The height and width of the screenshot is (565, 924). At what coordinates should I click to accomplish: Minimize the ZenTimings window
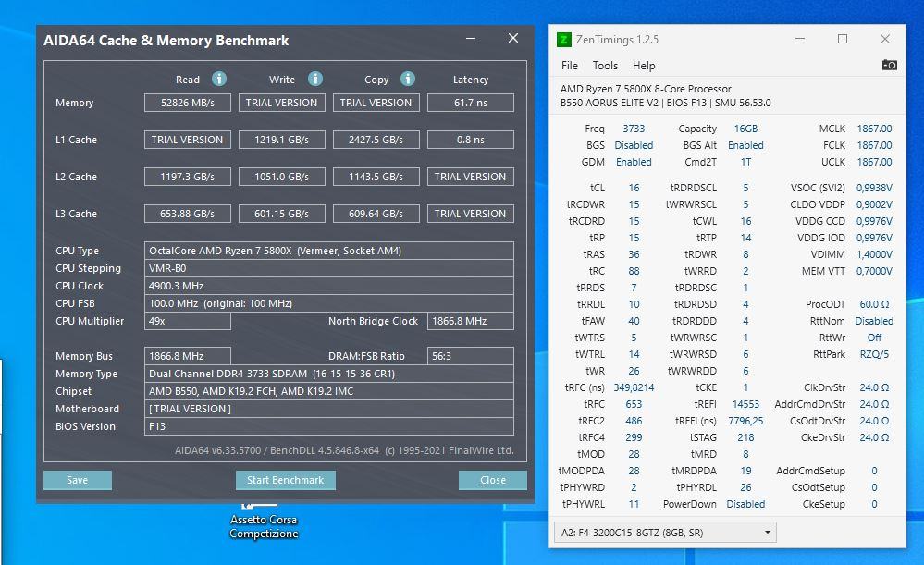point(800,39)
